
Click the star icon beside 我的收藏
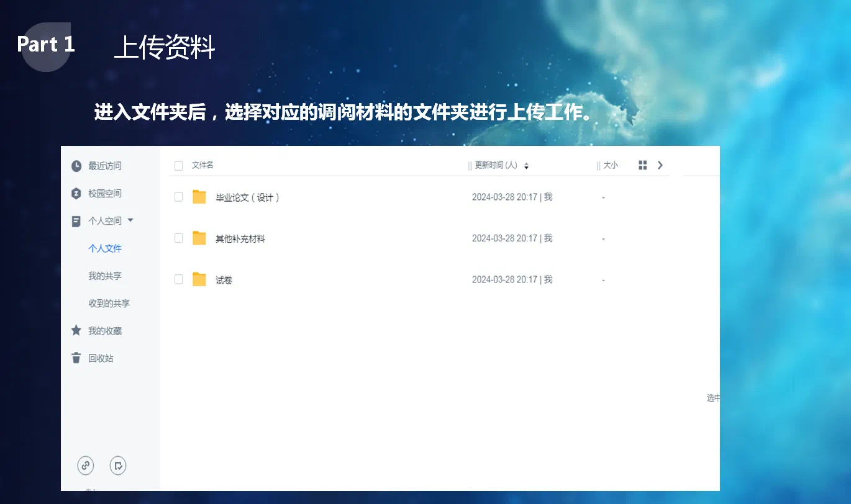tap(76, 331)
